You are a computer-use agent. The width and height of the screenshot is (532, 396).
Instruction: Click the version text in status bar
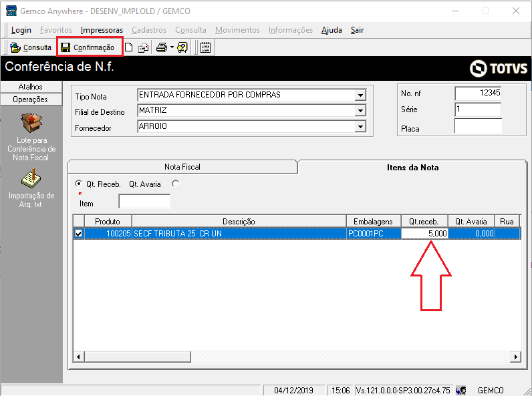403,391
